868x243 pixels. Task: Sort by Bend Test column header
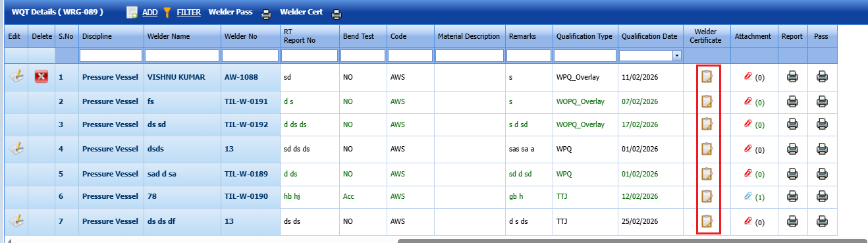358,36
